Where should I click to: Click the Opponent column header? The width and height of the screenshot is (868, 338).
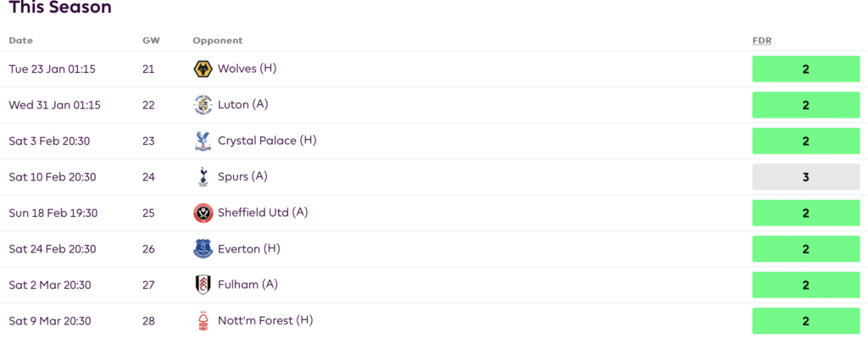pos(218,41)
